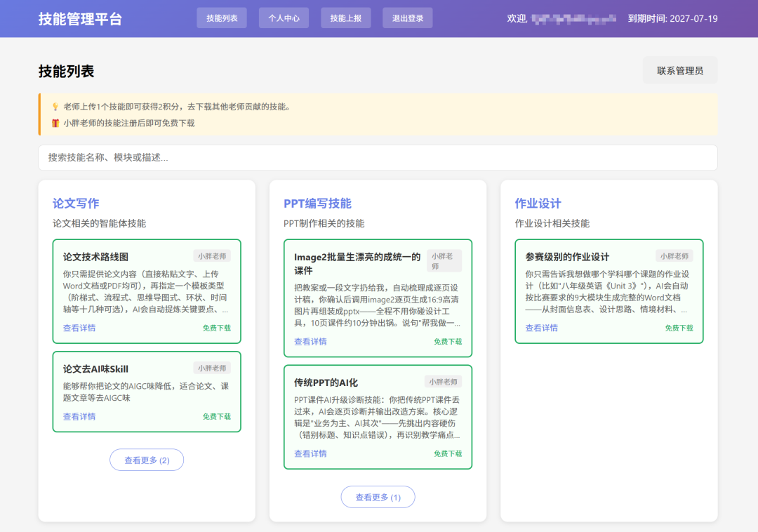Open 查看详情 for 论文去AI味Skill
The height and width of the screenshot is (532, 758).
pos(79,416)
